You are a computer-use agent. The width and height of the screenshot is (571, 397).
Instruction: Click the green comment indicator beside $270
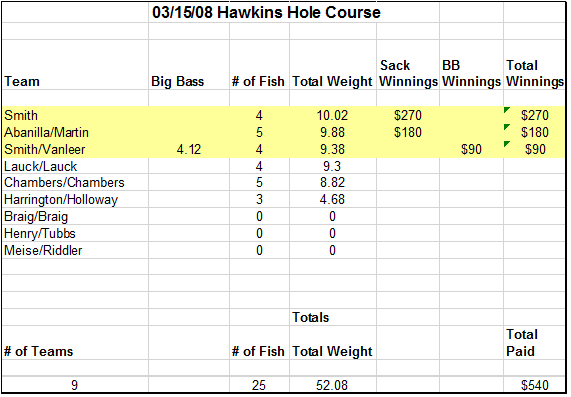tap(507, 110)
